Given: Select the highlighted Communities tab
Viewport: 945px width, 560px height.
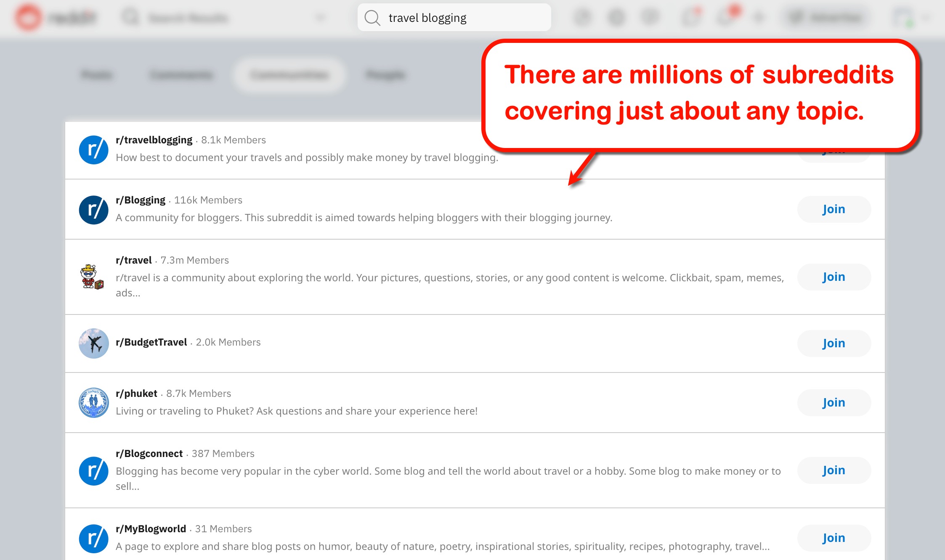Looking at the screenshot, I should (x=289, y=75).
